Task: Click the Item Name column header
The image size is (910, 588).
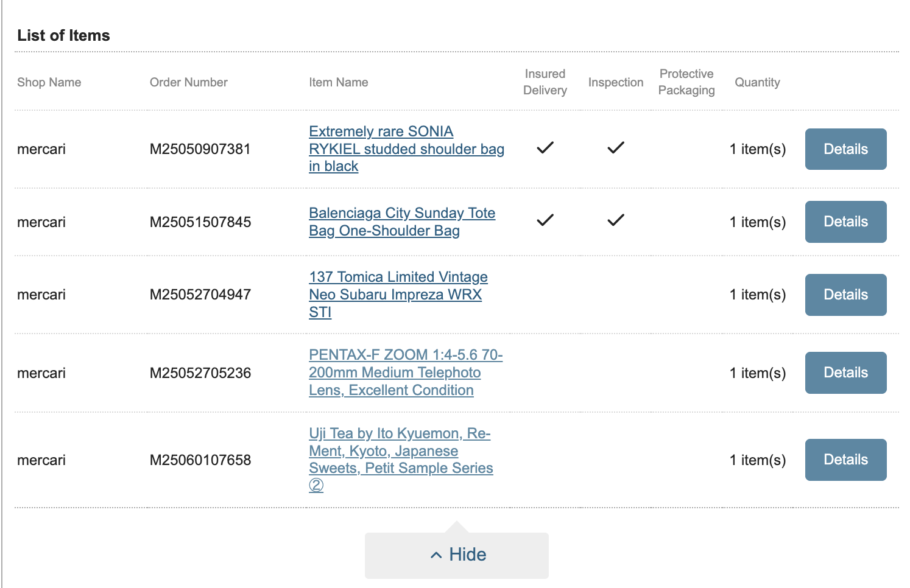Action: click(x=339, y=82)
